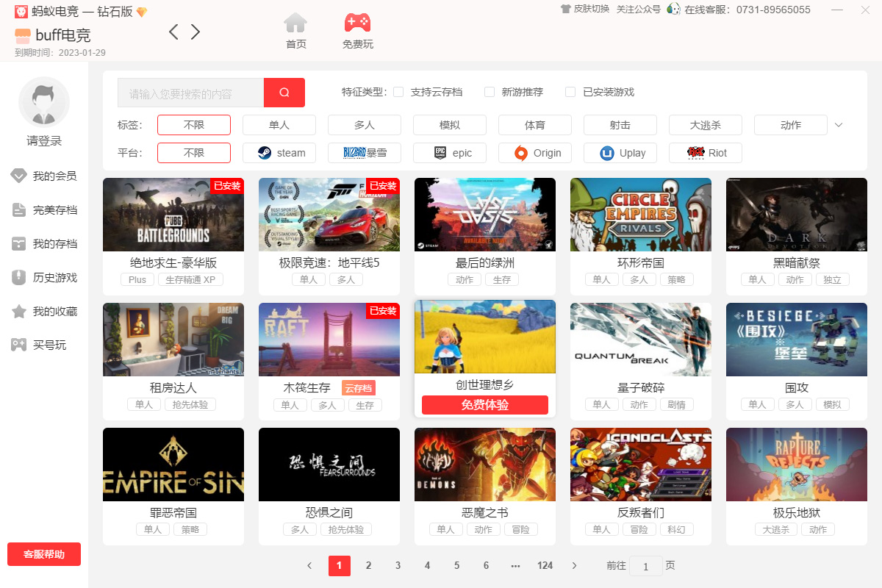Open 租房达人 game thumbnail

(x=173, y=340)
